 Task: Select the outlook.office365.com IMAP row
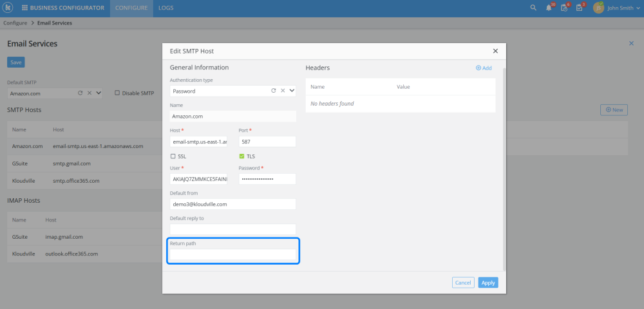(84, 254)
